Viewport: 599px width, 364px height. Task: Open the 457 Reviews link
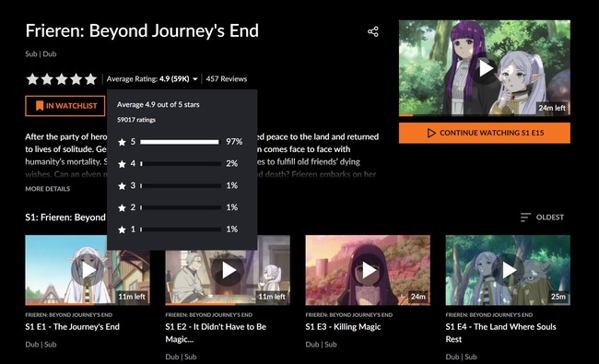(x=226, y=79)
